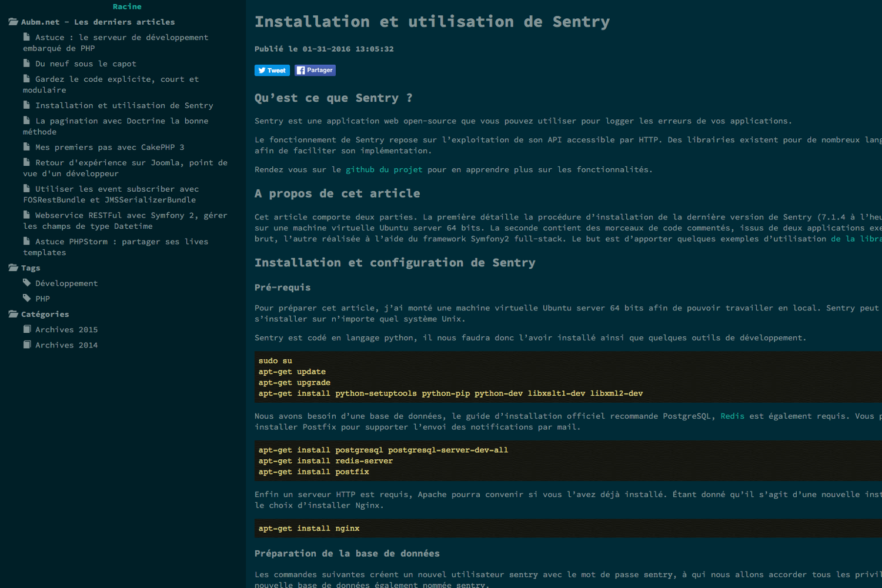Open article 'Mes premiers pas avec CakePHP 3'
This screenshot has height=588, width=882.
110,147
